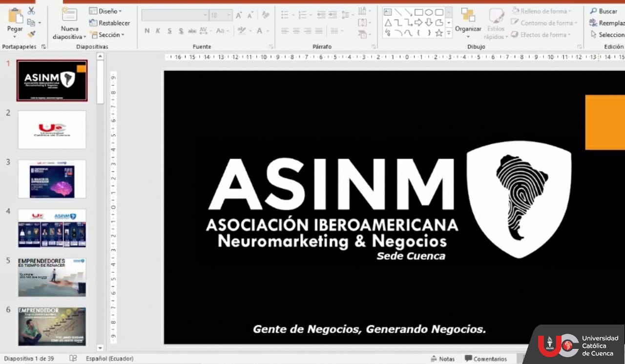Open Comentarios from status bar
The height and width of the screenshot is (364, 625).
click(486, 359)
